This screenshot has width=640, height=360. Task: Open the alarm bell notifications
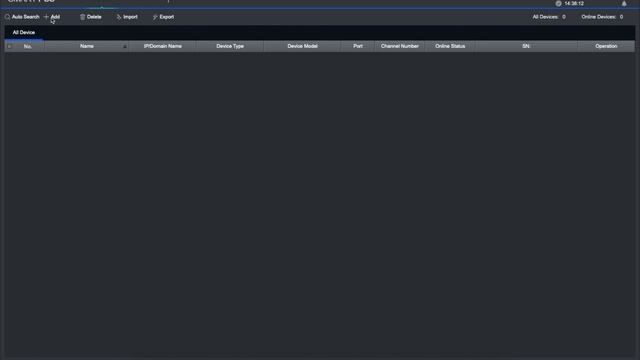[x=624, y=3]
